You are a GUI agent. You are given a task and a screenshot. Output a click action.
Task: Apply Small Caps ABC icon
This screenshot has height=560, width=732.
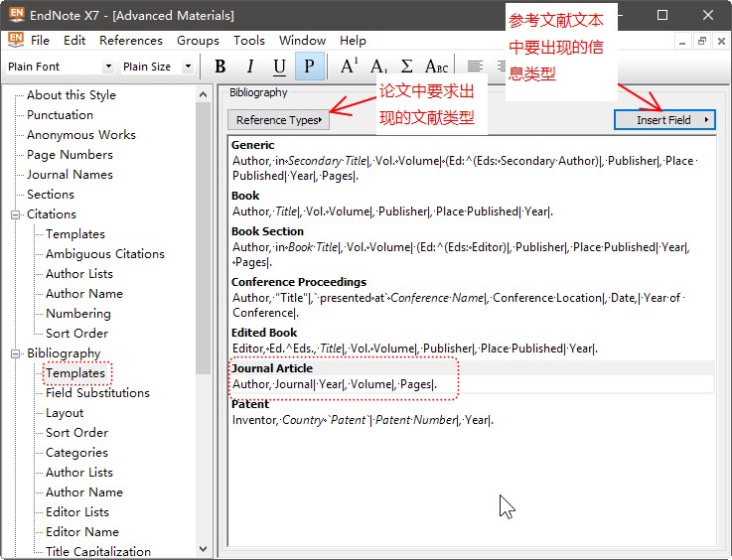pos(436,67)
